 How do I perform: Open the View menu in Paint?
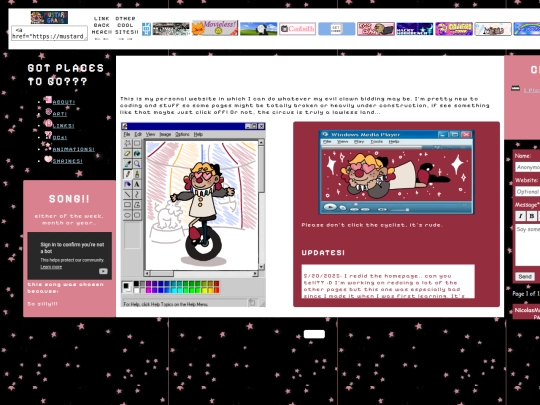click(x=150, y=134)
